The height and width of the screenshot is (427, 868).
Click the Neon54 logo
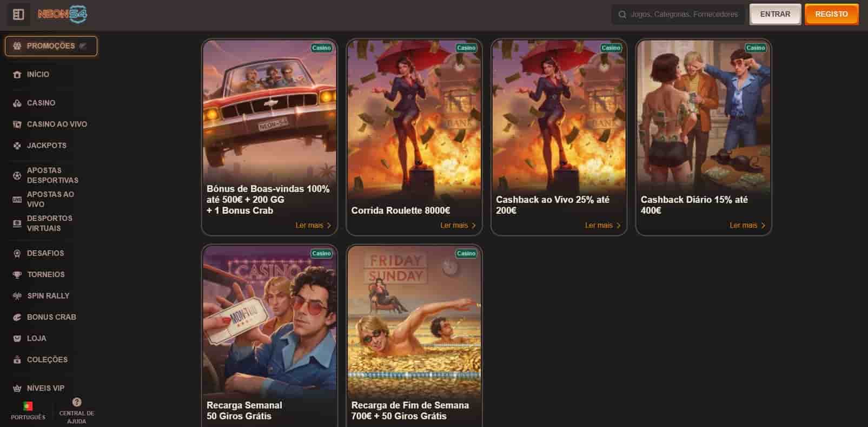coord(62,15)
